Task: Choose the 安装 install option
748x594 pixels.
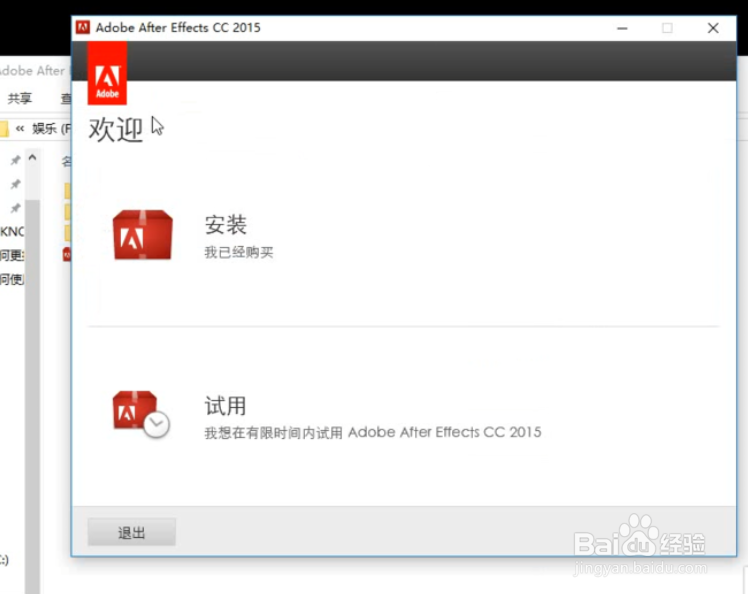Action: [x=226, y=225]
